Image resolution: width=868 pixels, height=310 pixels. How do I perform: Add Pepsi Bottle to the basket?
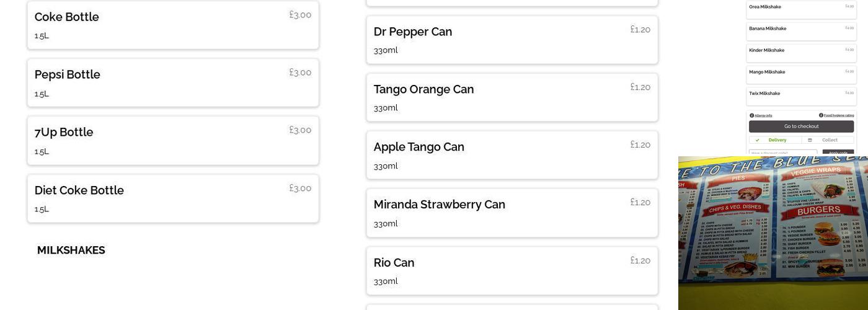[173, 82]
